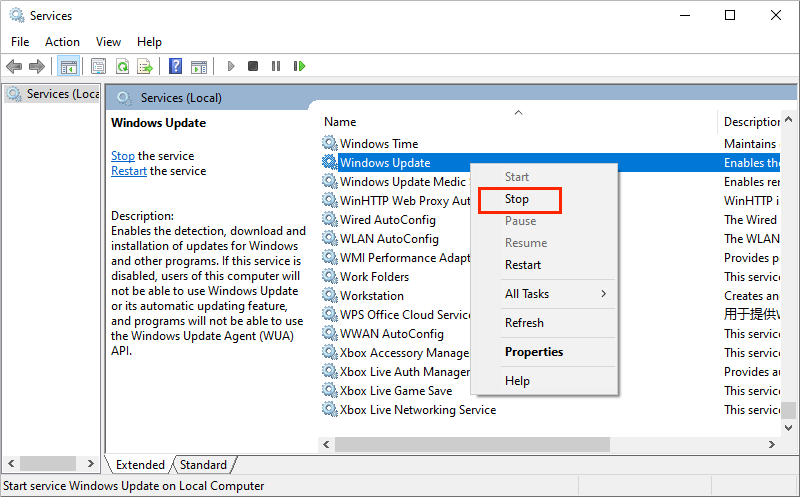The image size is (800, 497).
Task: Select the WWAN AutoConfig service
Action: tap(391, 334)
